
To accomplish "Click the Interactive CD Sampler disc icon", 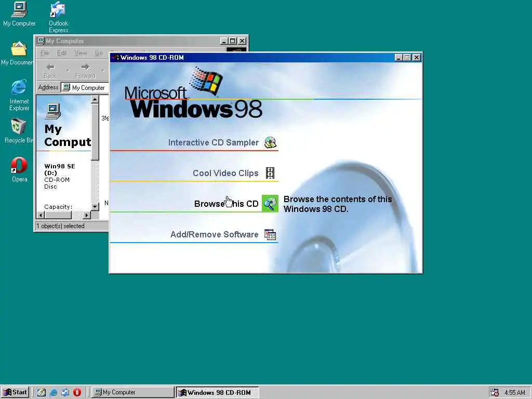I will 270,142.
